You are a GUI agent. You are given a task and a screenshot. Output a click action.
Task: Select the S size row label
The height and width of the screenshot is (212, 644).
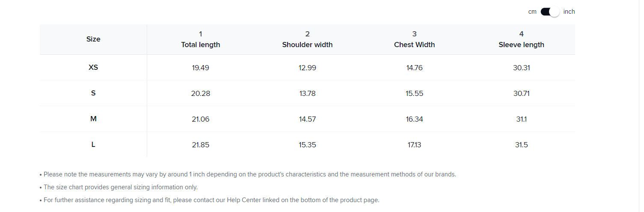pyautogui.click(x=93, y=93)
